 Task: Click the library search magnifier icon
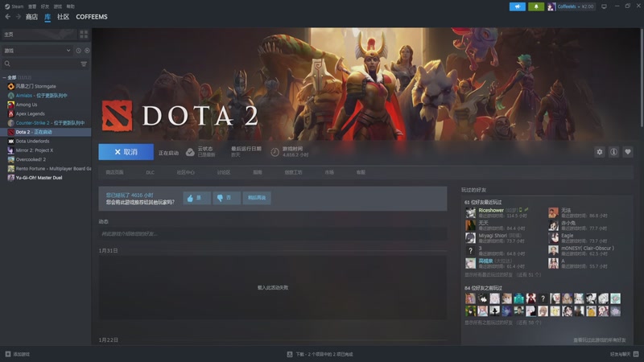(x=7, y=64)
